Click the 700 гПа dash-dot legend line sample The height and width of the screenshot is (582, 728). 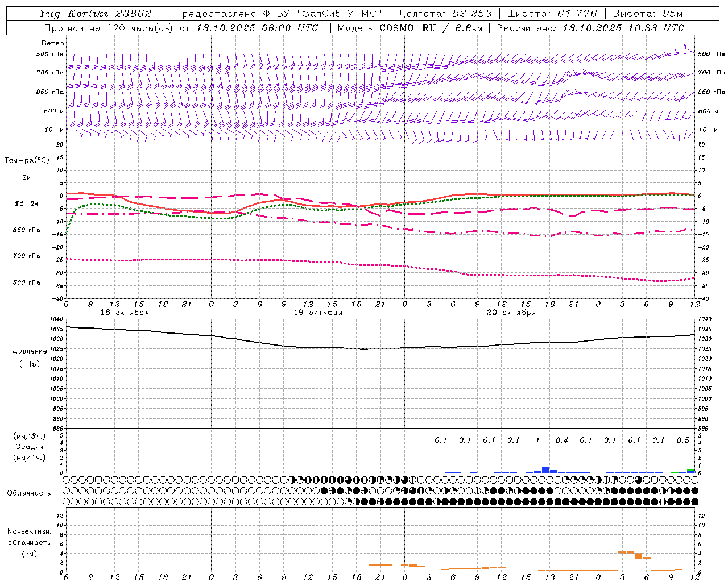click(25, 263)
